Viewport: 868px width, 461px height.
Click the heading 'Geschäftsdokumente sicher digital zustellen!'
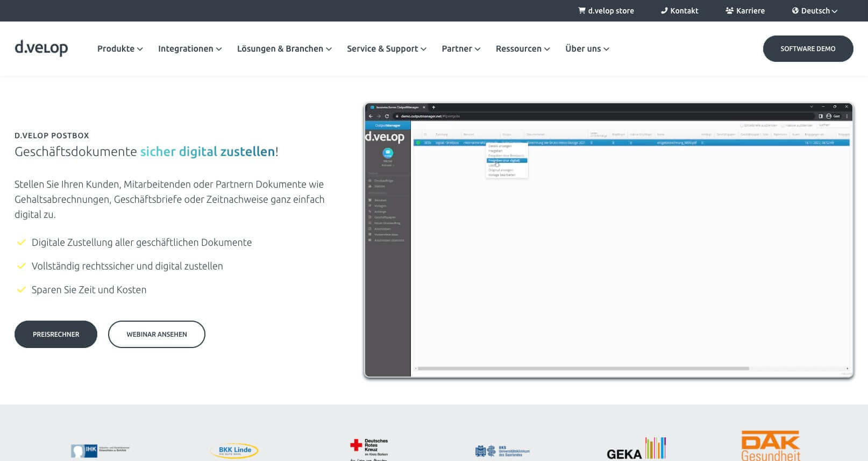click(x=146, y=152)
